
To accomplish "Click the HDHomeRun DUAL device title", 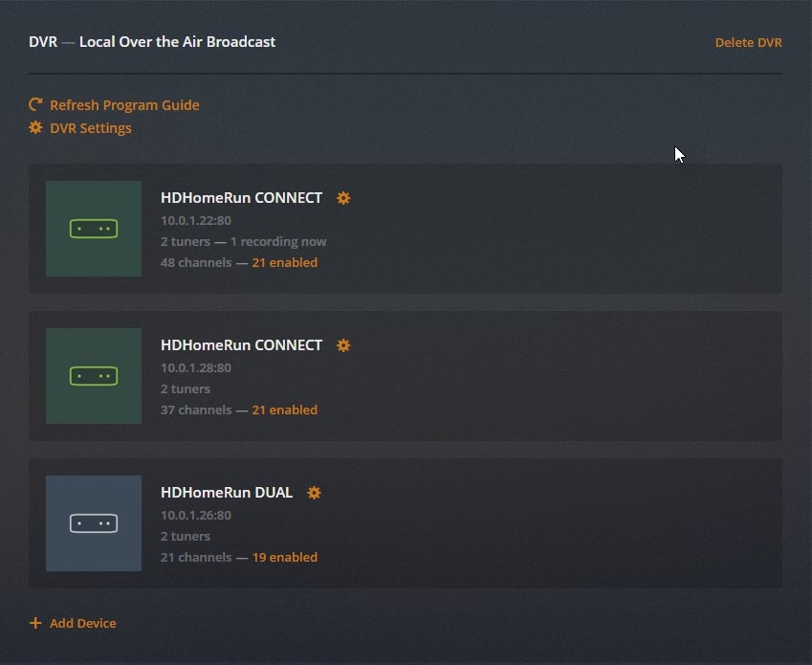I will coord(227,492).
